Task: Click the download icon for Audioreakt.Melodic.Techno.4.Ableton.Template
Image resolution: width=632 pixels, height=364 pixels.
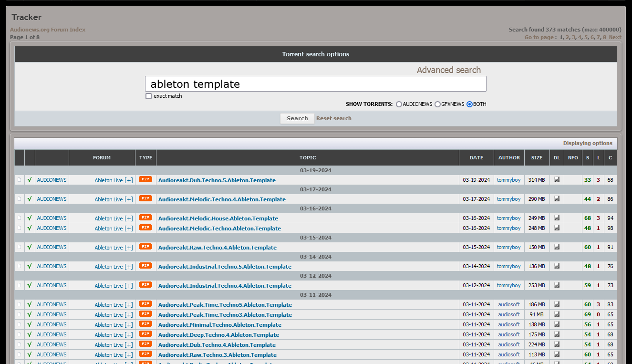Action: 557,199
